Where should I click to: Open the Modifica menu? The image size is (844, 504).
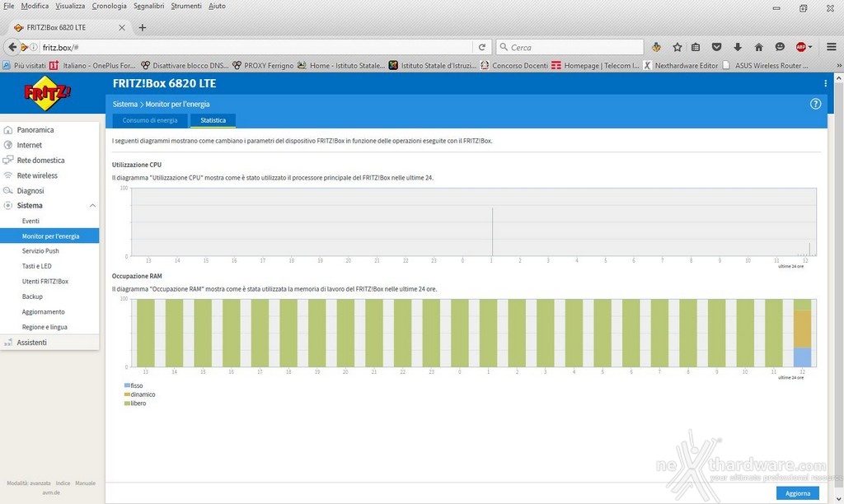35,6
